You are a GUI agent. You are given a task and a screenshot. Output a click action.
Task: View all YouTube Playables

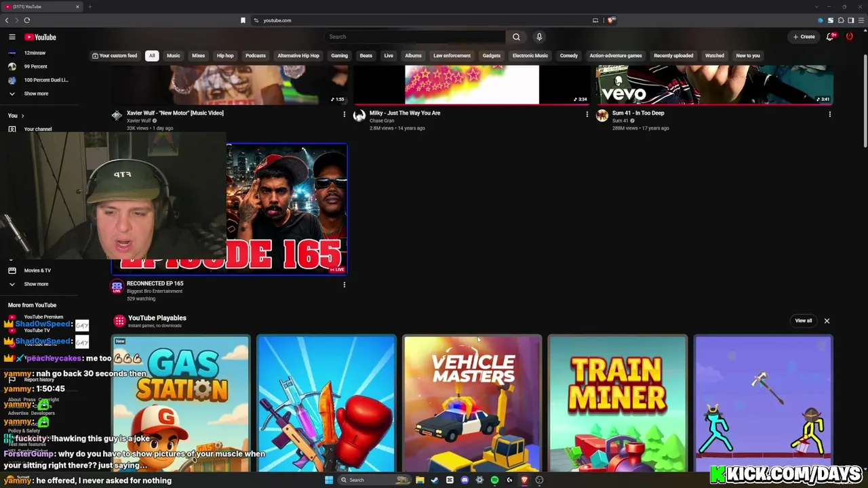[804, 321]
